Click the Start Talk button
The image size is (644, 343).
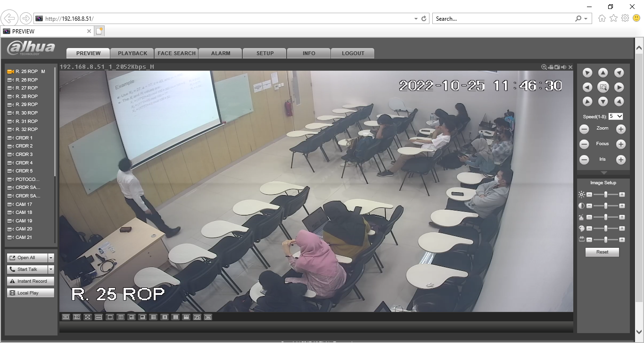(27, 269)
